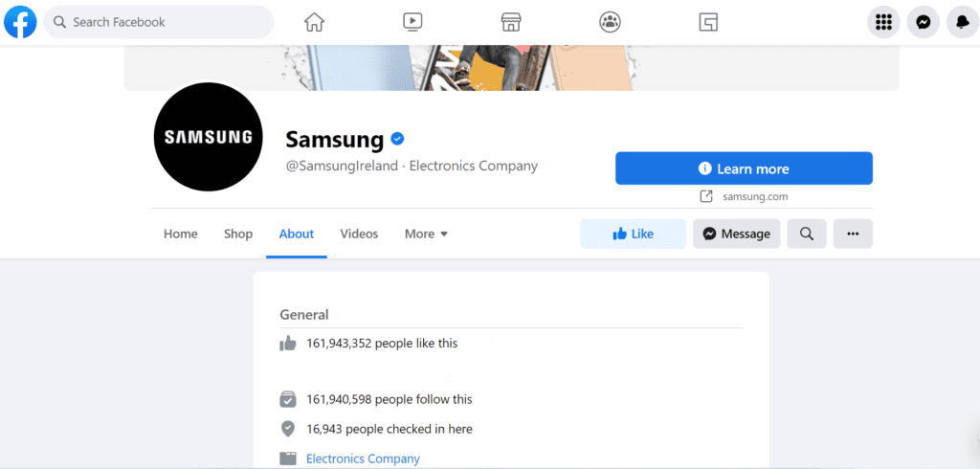Image resolution: width=980 pixels, height=469 pixels.
Task: Click the Facebook logo icon
Action: (x=20, y=22)
